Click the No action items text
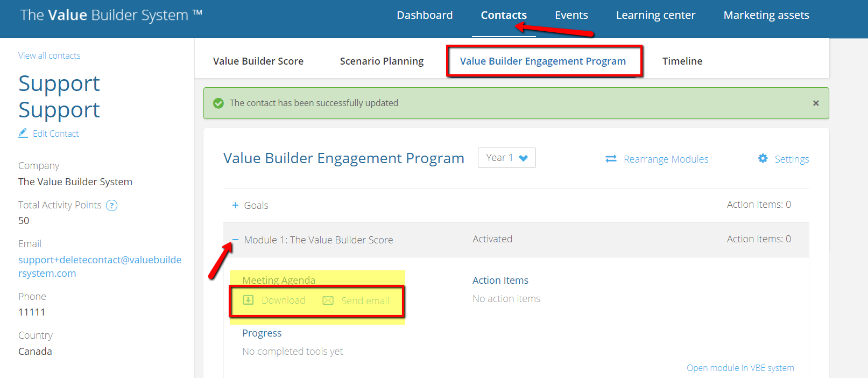The height and width of the screenshot is (378, 868). click(506, 299)
